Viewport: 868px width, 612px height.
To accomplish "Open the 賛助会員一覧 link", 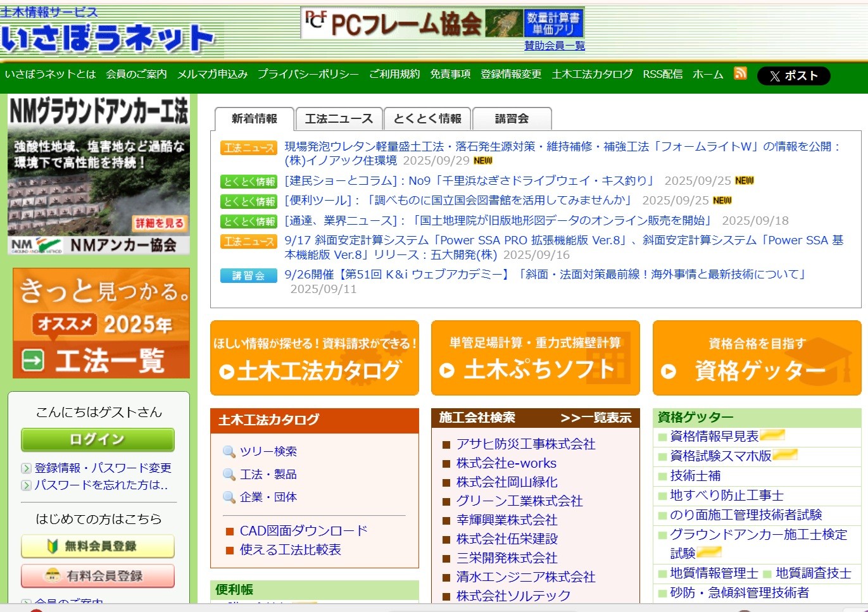I will point(554,46).
